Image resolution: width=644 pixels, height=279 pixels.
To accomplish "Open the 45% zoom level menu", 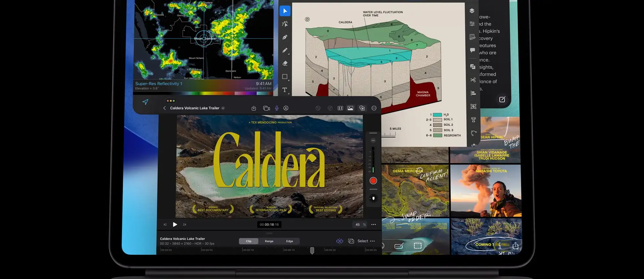I will 360,225.
